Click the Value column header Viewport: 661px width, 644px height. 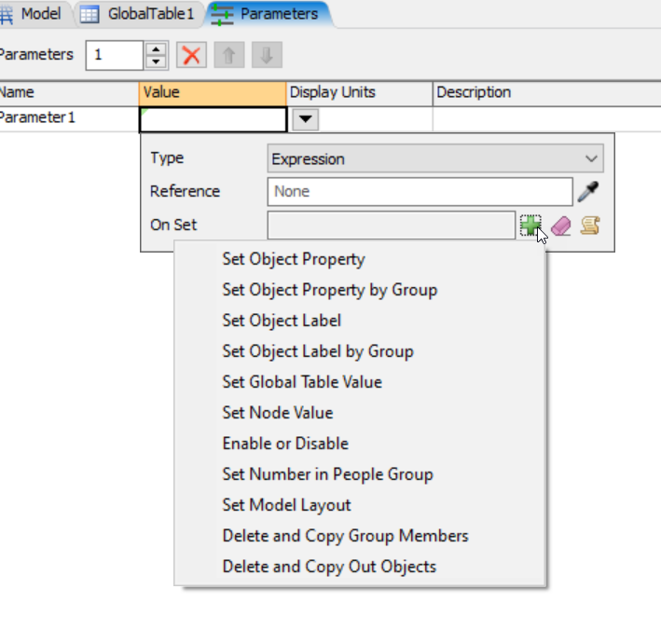tap(213, 93)
